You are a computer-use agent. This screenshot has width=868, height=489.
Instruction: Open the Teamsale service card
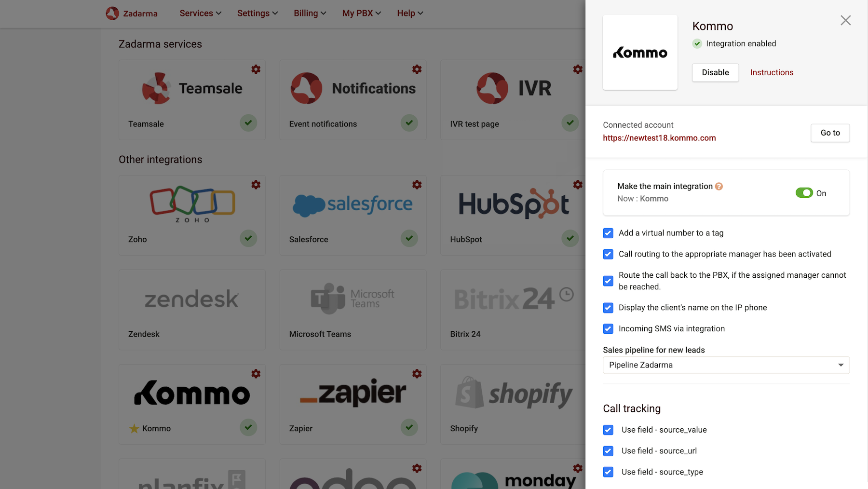tap(192, 100)
